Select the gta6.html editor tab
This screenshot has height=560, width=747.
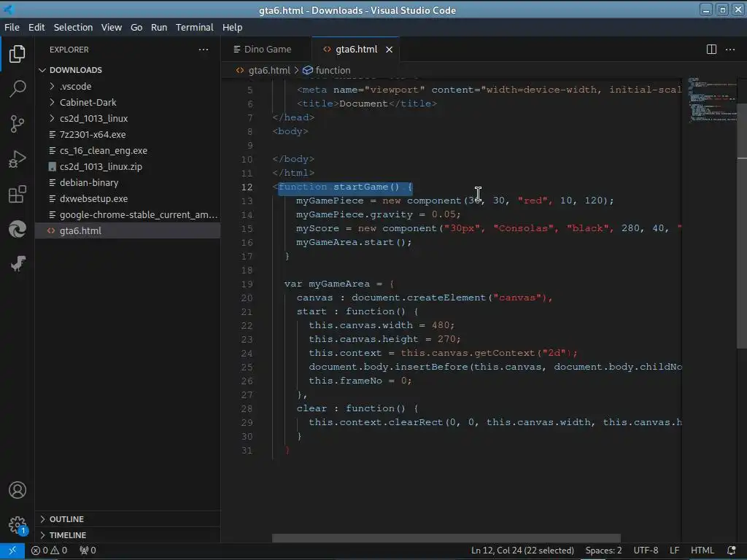pos(355,50)
